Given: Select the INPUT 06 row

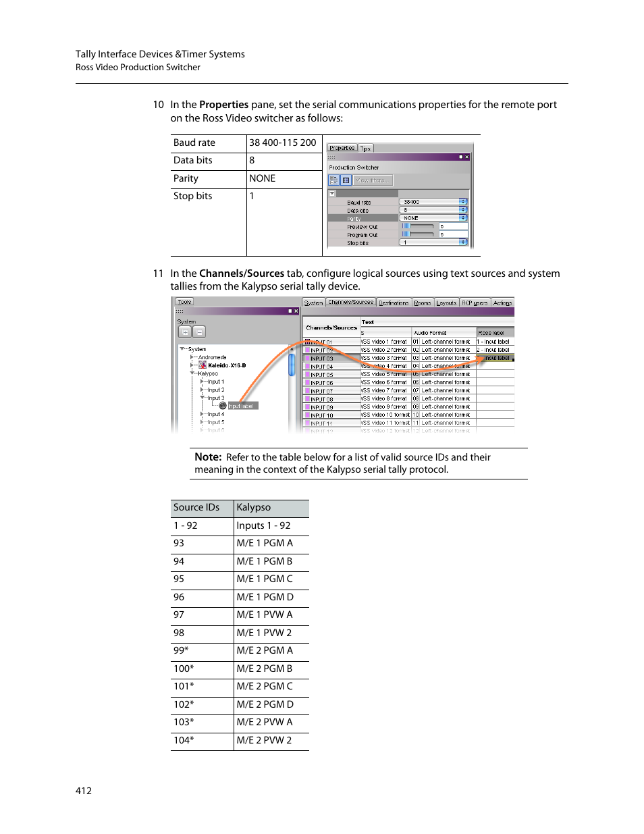Looking at the screenshot, I should [x=332, y=383].
